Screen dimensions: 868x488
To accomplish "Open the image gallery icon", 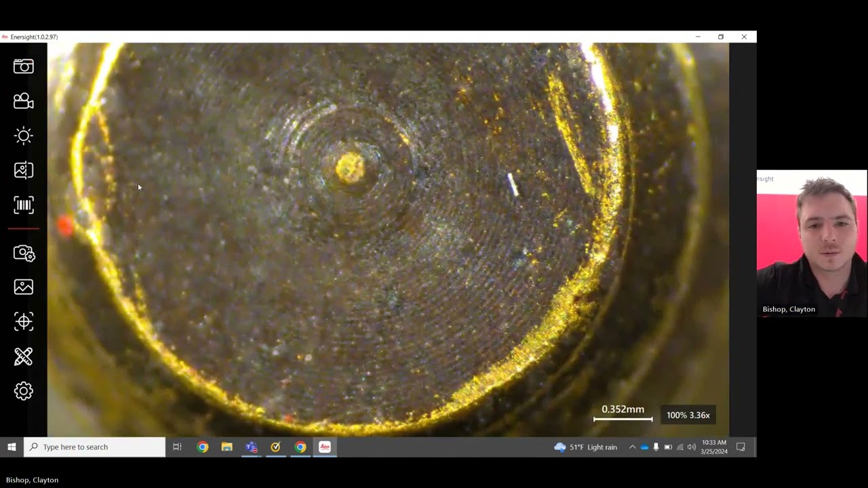I will 24,287.
